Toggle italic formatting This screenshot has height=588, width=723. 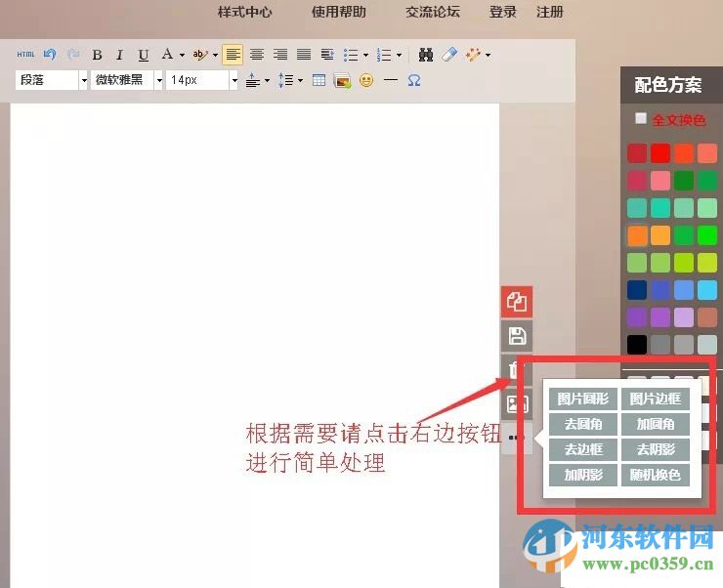(x=120, y=55)
